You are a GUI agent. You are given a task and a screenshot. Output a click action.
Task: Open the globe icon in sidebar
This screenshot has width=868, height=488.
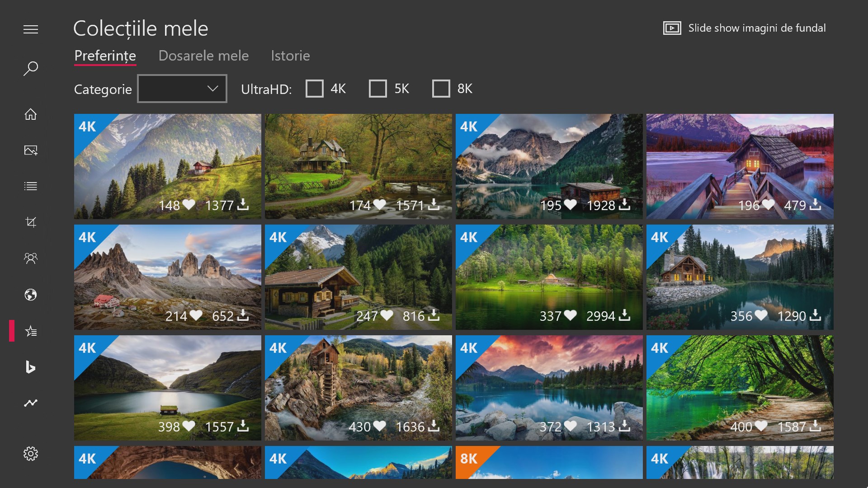coord(31,295)
